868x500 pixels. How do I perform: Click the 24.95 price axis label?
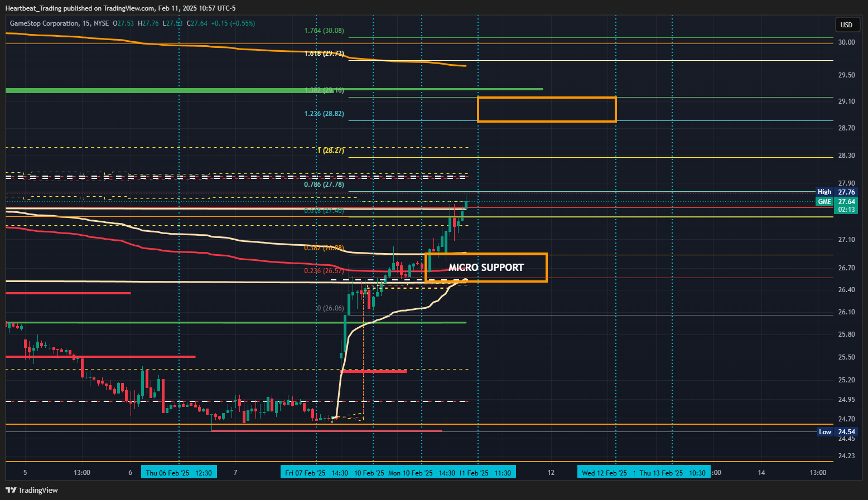(x=846, y=400)
